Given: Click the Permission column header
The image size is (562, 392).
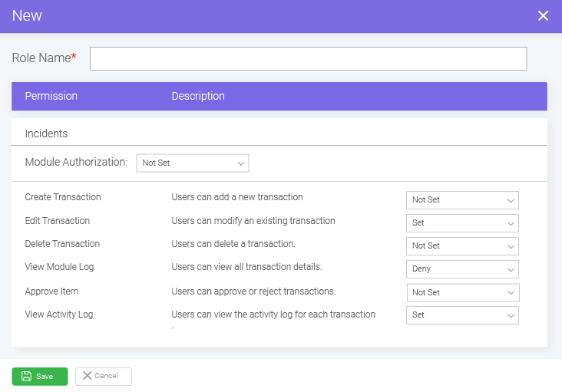Looking at the screenshot, I should click(x=51, y=96).
